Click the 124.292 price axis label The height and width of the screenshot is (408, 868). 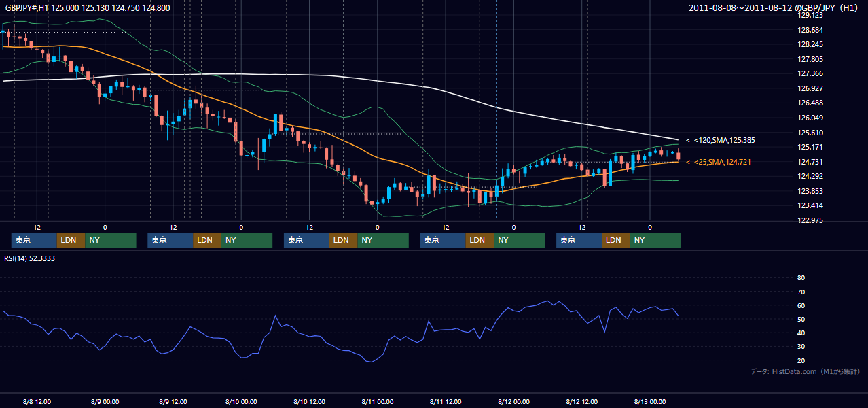[810, 176]
